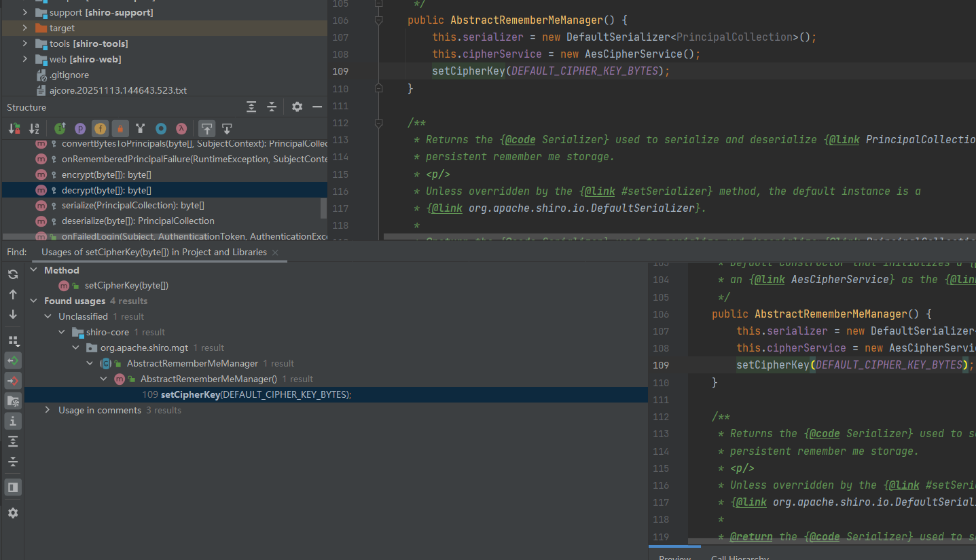Toggle the orange Show Fields icon
The width and height of the screenshot is (976, 560).
100,128
